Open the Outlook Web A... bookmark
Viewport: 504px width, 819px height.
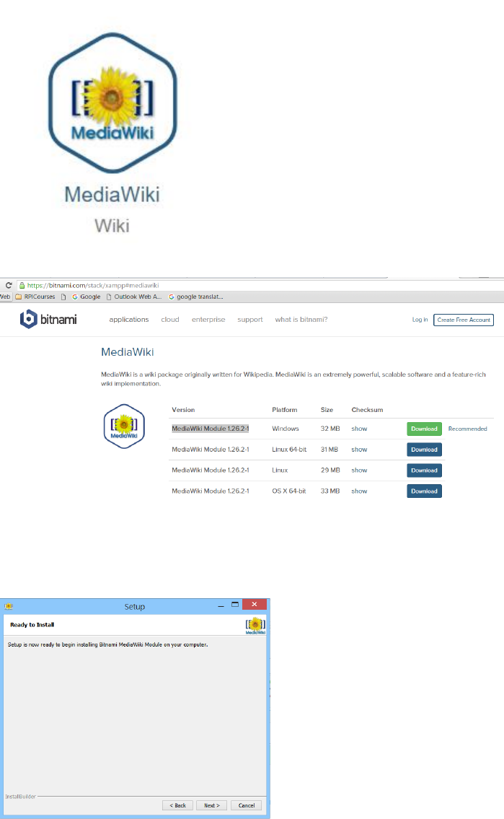[x=134, y=297]
